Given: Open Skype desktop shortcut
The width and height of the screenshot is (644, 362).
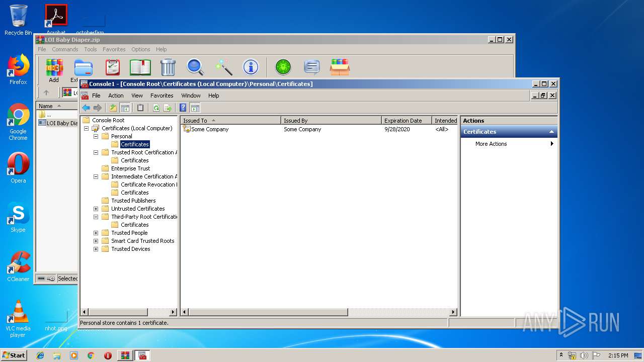Looking at the screenshot, I should click(18, 218).
